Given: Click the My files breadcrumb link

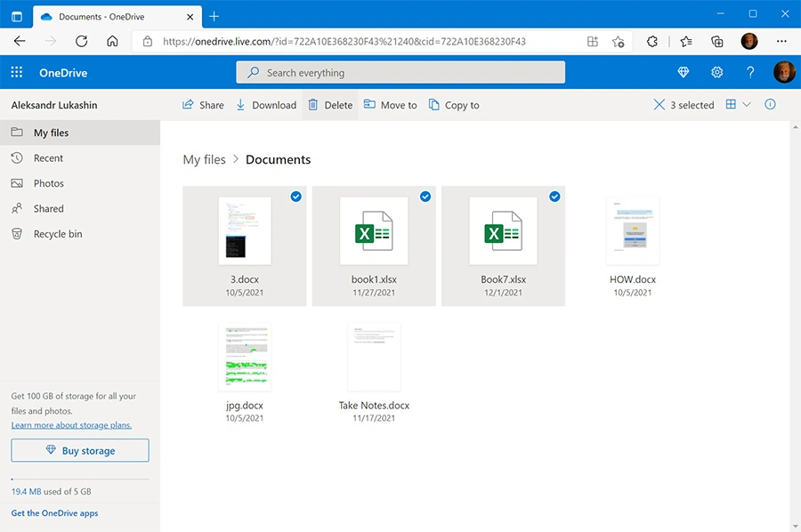Looking at the screenshot, I should (204, 160).
